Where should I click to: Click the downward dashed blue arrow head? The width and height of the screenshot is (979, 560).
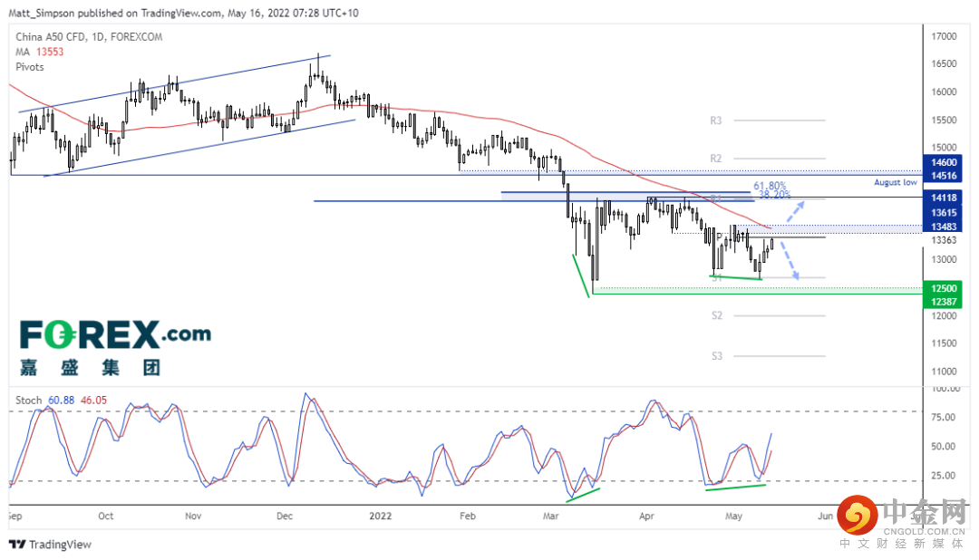(795, 275)
